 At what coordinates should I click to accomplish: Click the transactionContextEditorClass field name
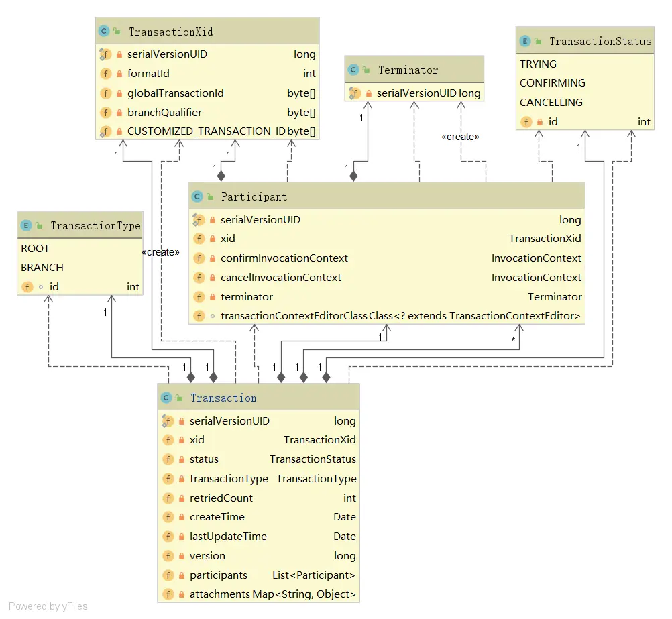coord(294,316)
